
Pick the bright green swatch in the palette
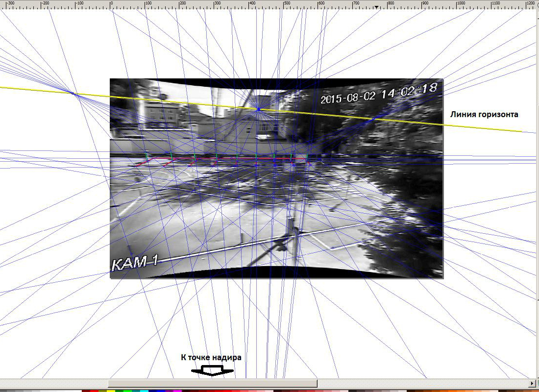pyautogui.click(x=127, y=391)
